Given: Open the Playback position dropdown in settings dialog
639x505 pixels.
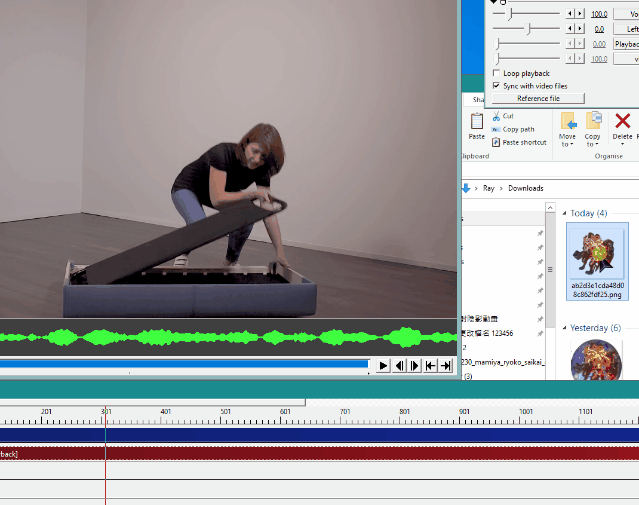Looking at the screenshot, I should tap(626, 44).
